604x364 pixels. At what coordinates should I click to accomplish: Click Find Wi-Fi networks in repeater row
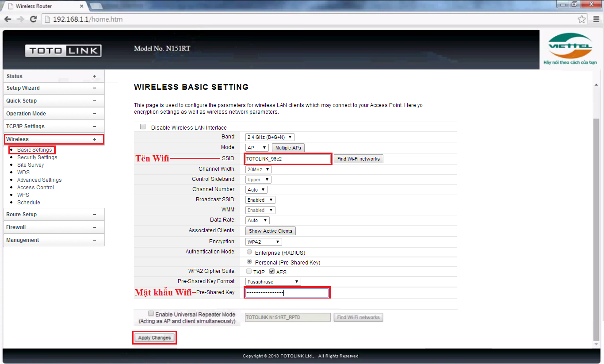coord(358,317)
